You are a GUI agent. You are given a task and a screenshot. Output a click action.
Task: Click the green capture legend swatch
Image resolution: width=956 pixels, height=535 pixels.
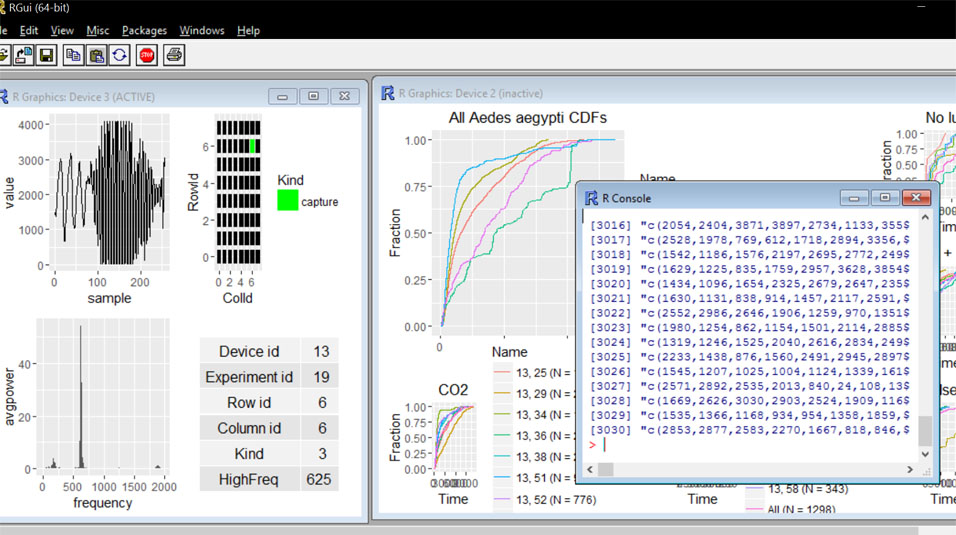pyautogui.click(x=288, y=201)
